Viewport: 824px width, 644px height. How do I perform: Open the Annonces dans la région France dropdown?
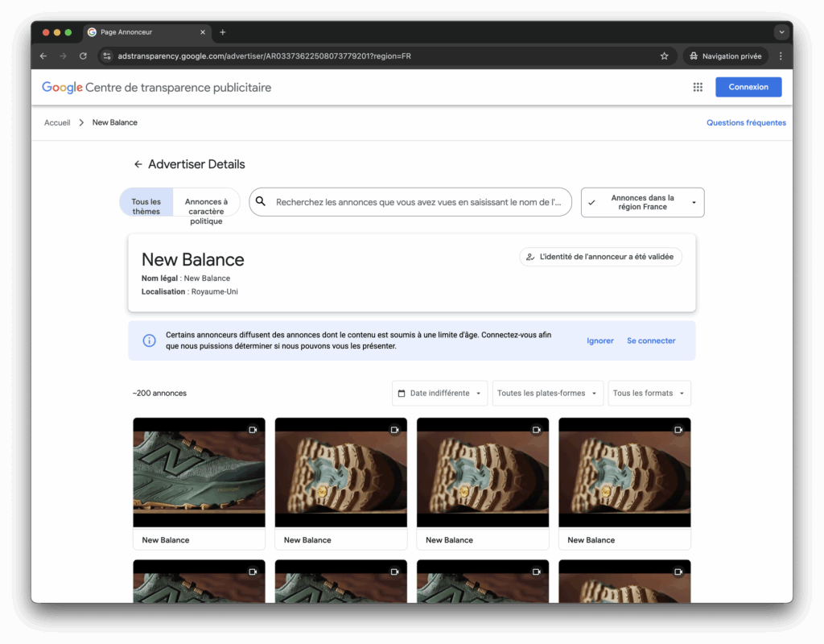642,203
